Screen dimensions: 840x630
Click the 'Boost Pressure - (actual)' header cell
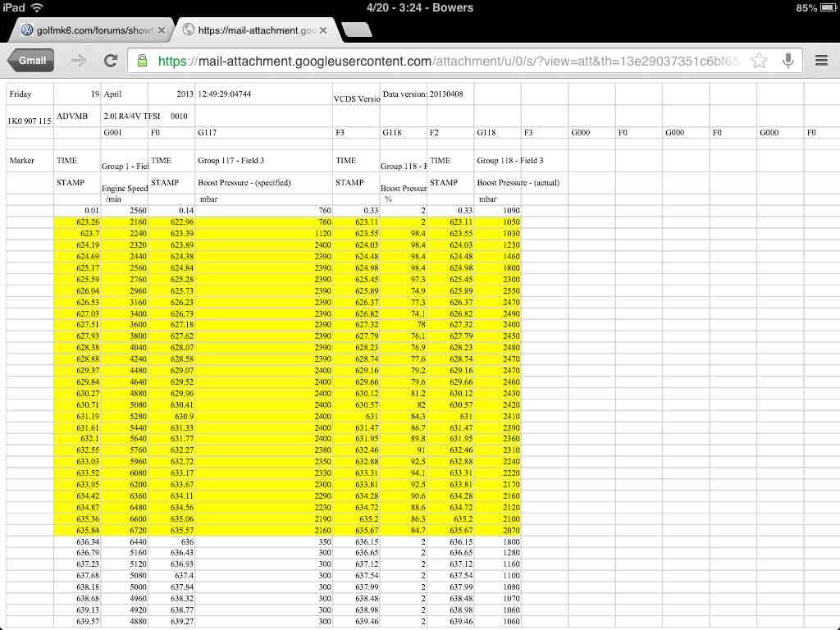point(518,182)
